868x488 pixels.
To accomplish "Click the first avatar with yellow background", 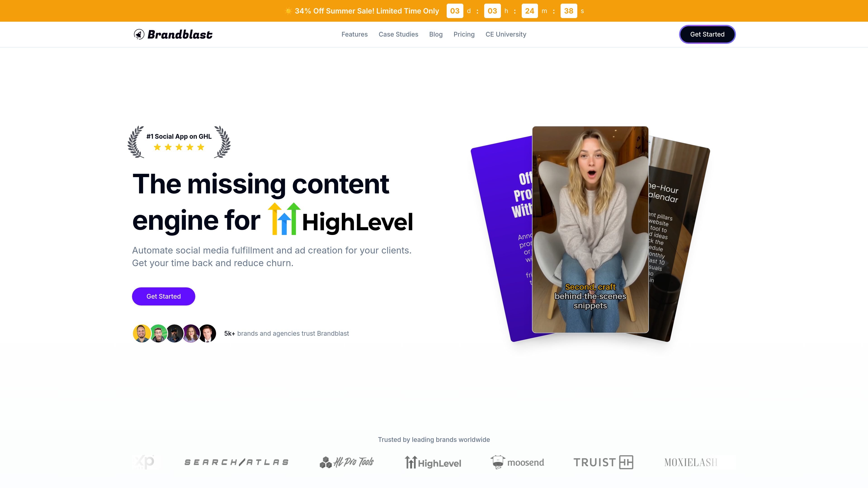I will coord(142,333).
